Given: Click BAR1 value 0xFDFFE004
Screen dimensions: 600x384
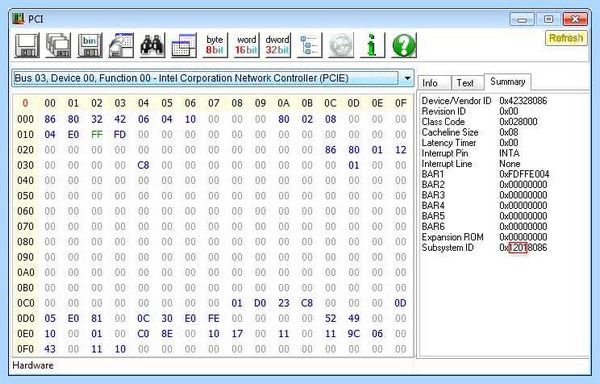Looking at the screenshot, I should 524,174.
